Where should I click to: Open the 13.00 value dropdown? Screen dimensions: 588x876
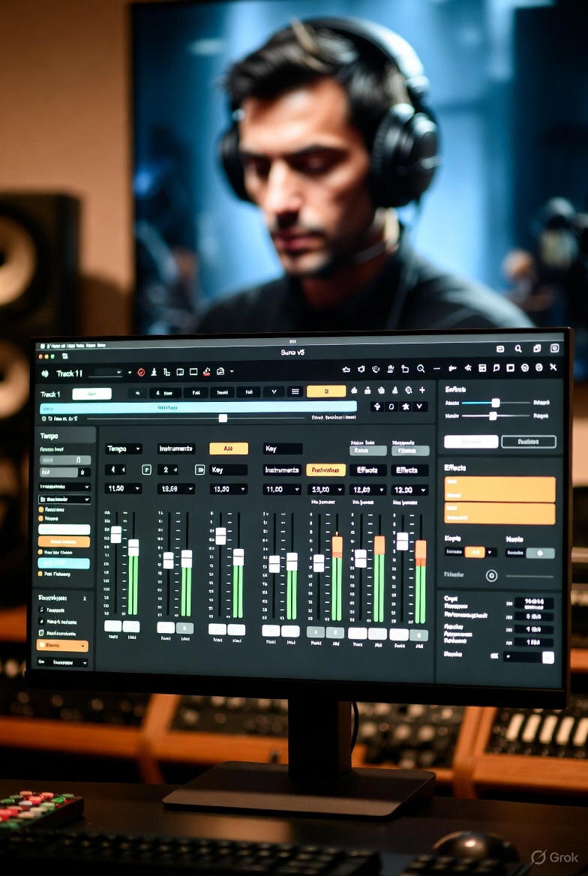point(228,490)
